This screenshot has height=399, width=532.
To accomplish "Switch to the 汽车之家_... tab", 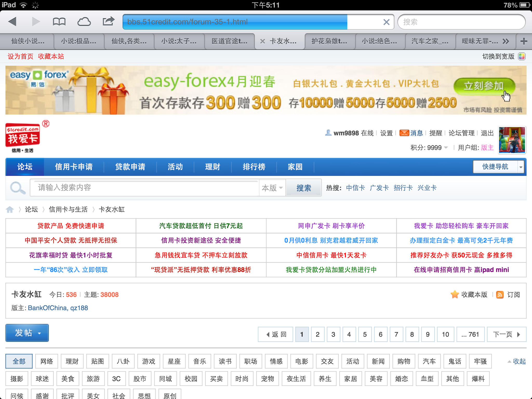I will coord(430,41).
